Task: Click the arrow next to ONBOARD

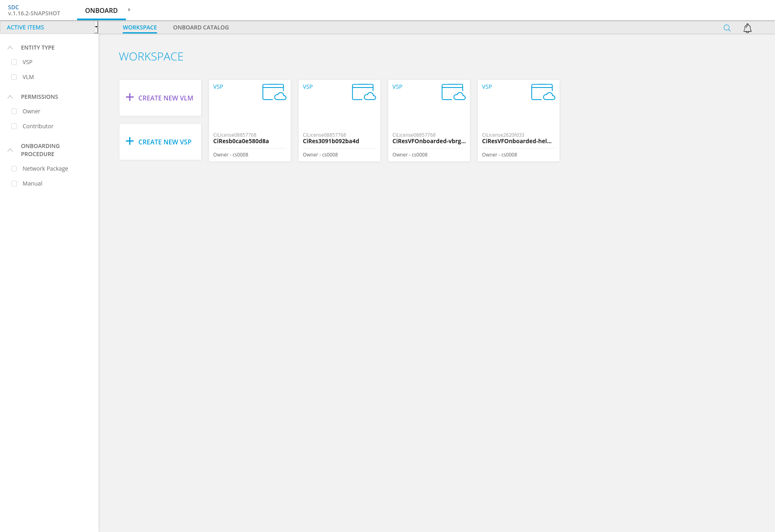Action: click(129, 10)
